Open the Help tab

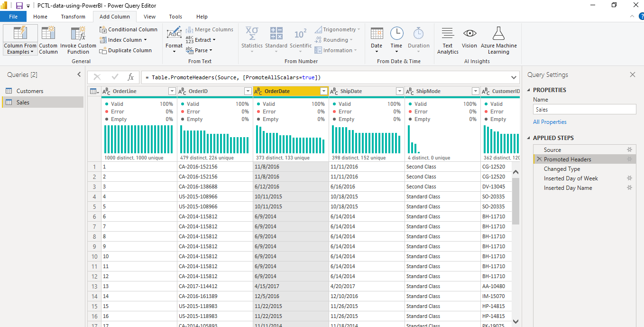[202, 17]
